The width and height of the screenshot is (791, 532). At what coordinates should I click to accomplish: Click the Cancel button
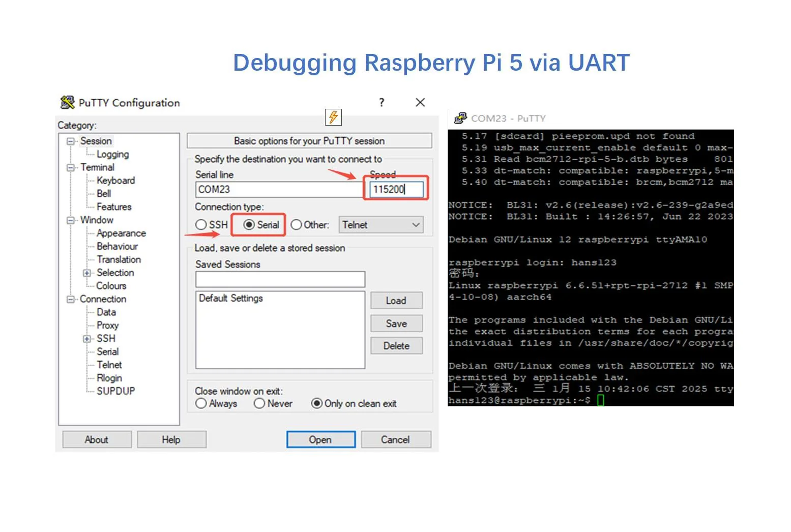(396, 439)
